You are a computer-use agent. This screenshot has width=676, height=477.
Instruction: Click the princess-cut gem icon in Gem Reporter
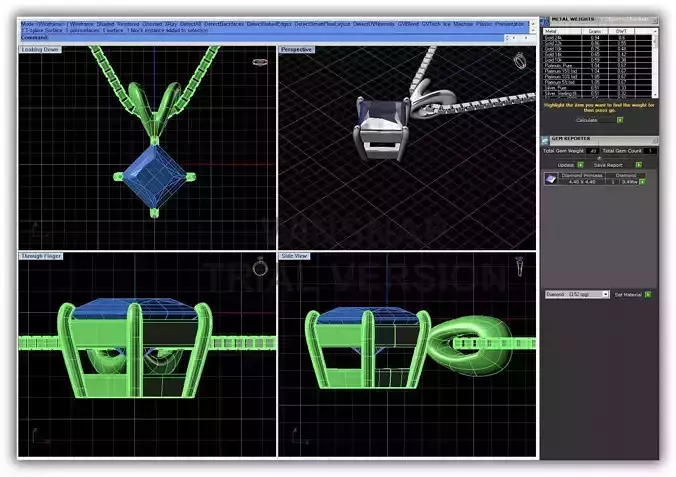[x=551, y=179]
